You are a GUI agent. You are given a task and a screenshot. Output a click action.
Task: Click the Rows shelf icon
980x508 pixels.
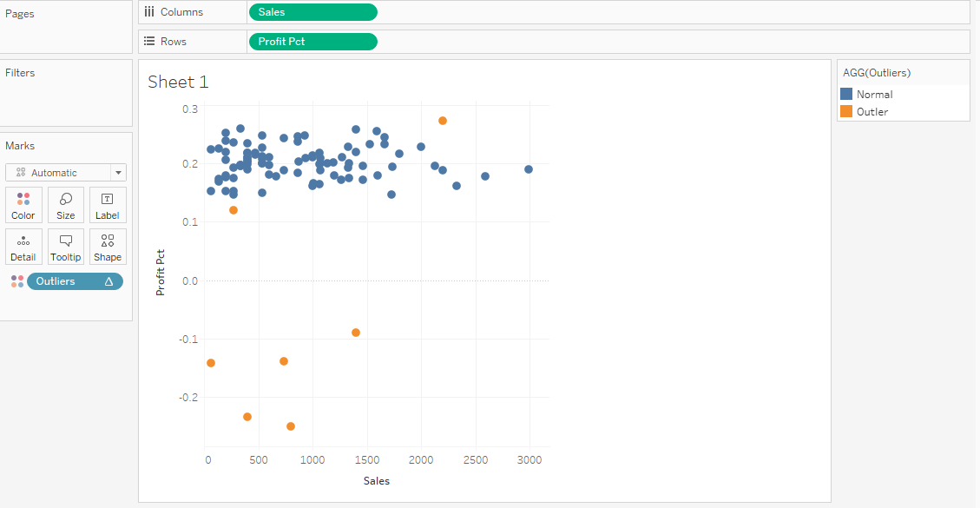click(148, 41)
